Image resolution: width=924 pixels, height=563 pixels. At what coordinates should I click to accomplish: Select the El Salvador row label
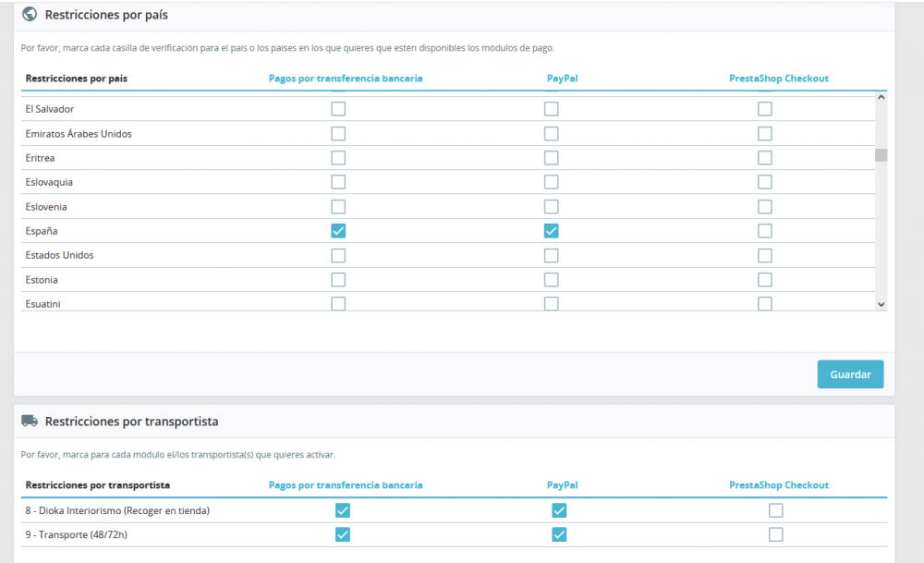click(50, 109)
